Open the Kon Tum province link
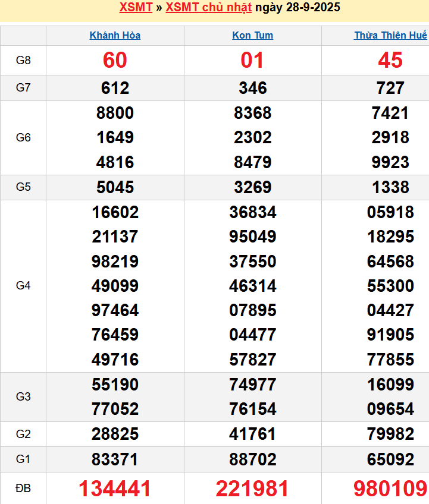 [253, 36]
